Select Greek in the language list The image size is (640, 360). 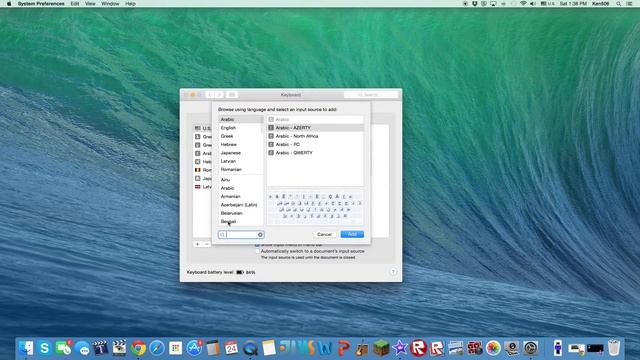pos(241,136)
